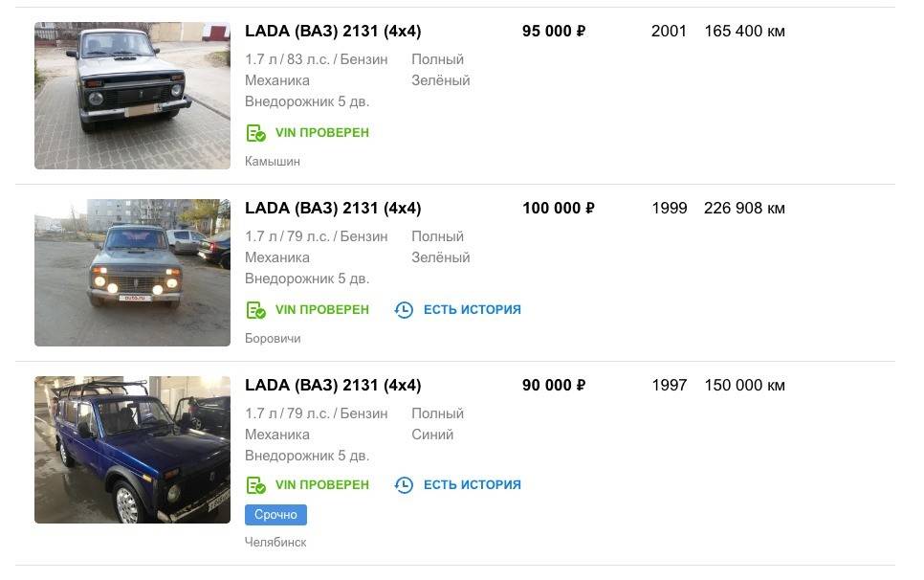Click the Челябинск city label
The image size is (924, 580).
point(275,543)
